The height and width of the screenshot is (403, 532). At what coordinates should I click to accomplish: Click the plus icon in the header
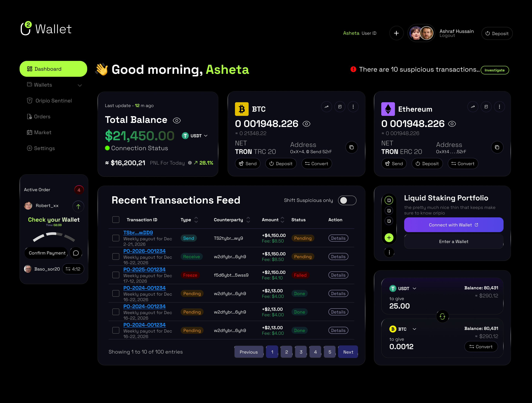pos(396,33)
